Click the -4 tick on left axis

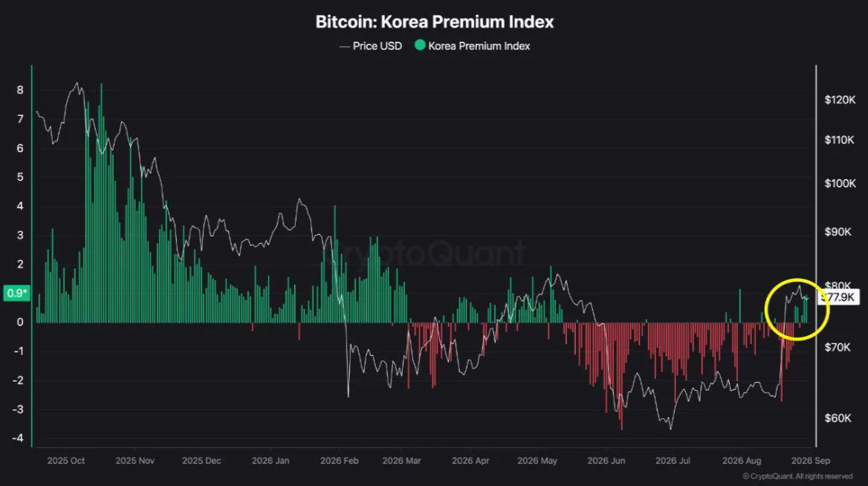[19, 438]
